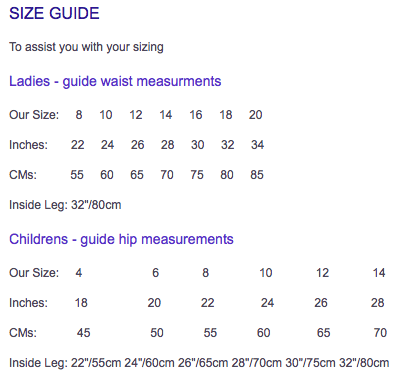Click ladies size 20 value
The height and width of the screenshot is (376, 403).
[x=255, y=115]
